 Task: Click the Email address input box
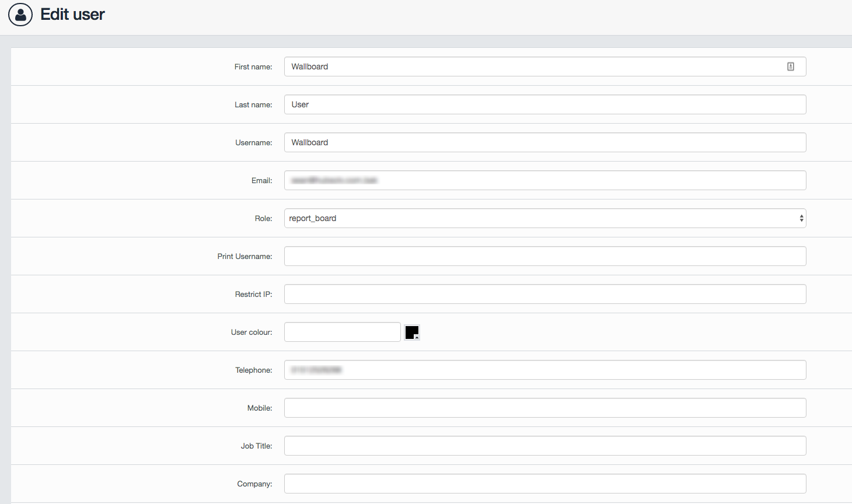[544, 180]
